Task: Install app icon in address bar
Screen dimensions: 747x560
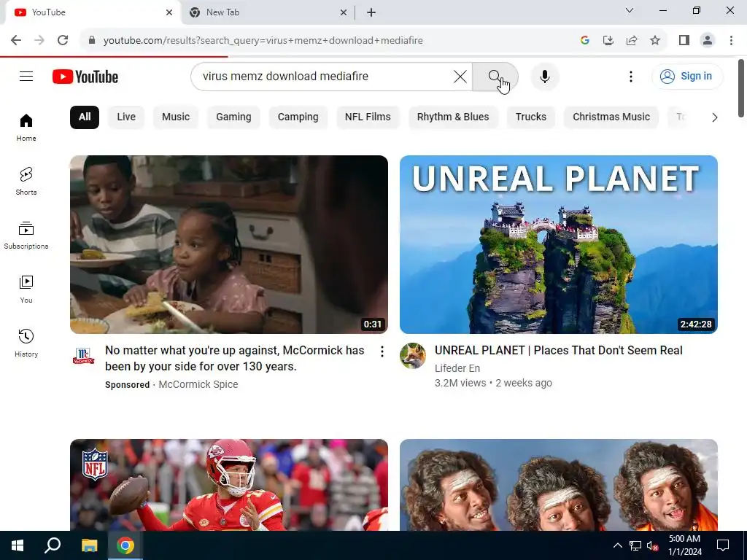Action: pos(608,40)
